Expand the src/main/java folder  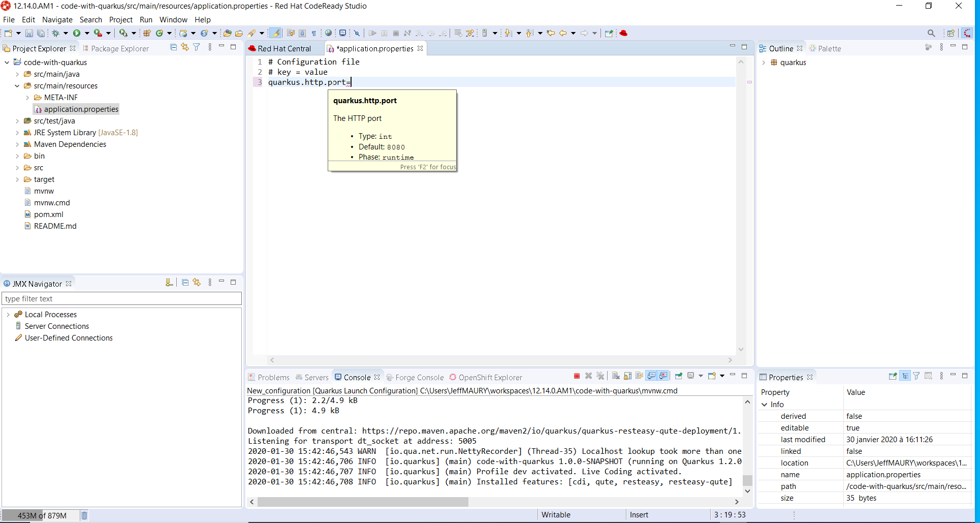click(17, 74)
